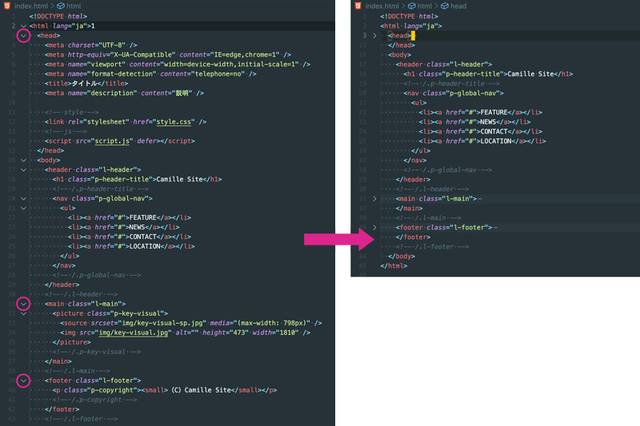This screenshot has width=640, height=426.
Task: Collapse the head tag fold in left pane
Action: pyautogui.click(x=23, y=36)
